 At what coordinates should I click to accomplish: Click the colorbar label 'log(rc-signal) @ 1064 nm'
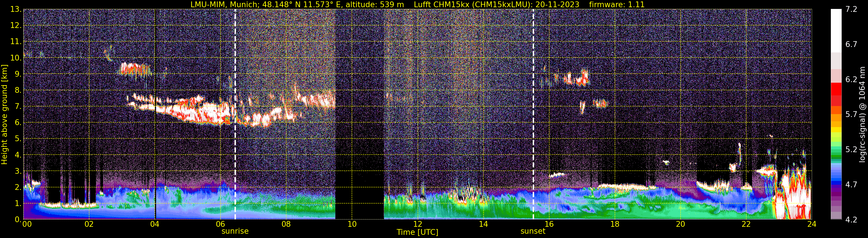click(862, 115)
